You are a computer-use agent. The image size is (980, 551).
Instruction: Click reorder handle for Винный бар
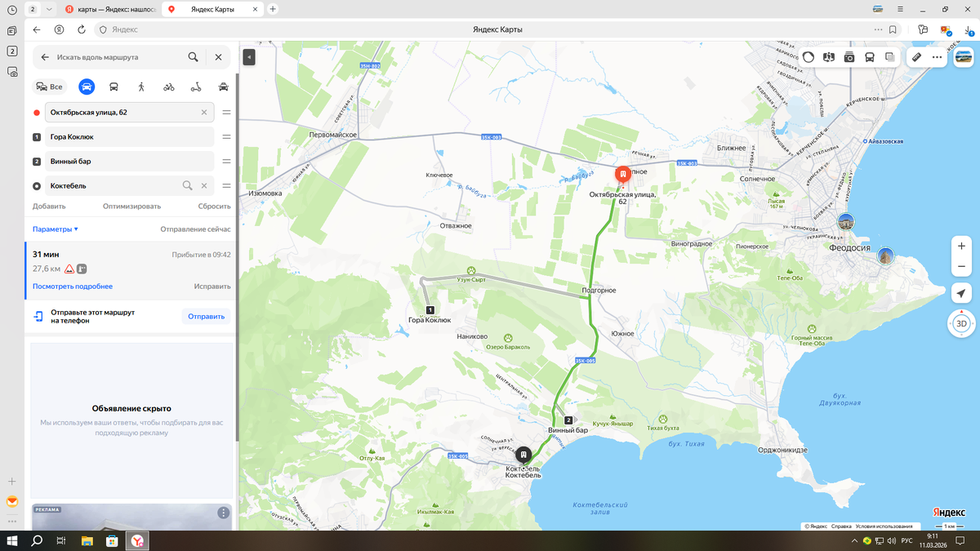(226, 162)
